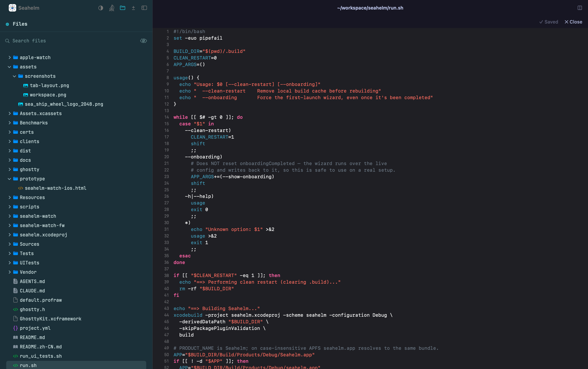Click the Resources folder icon
588x369 pixels.
point(16,198)
